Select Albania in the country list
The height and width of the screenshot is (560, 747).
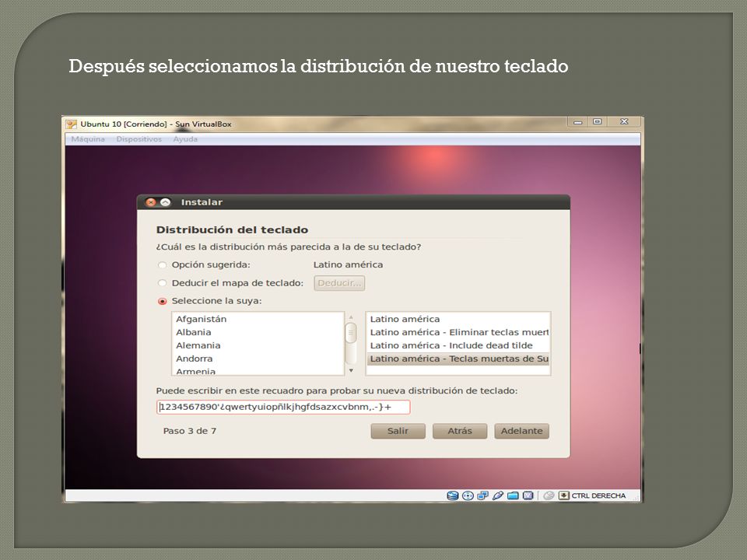[258, 332]
